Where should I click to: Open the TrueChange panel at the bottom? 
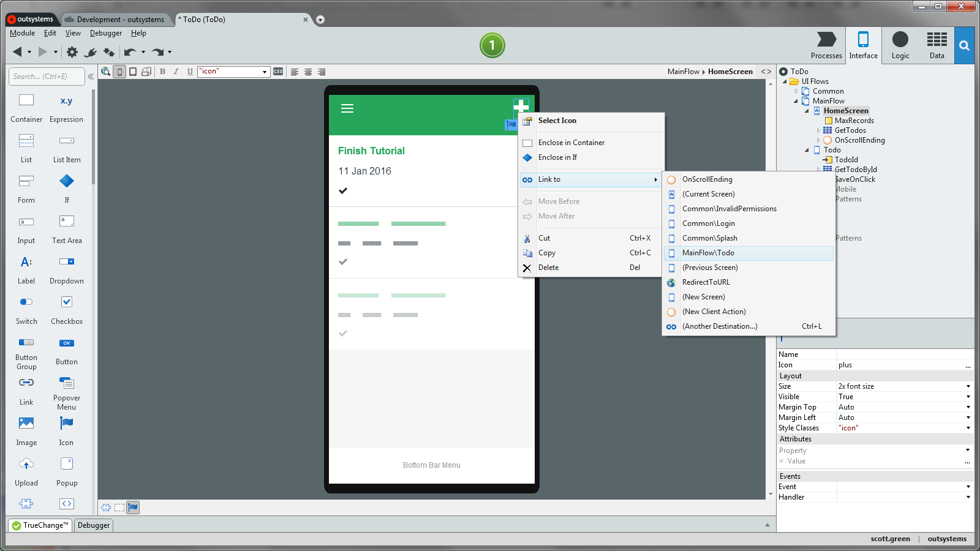click(39, 525)
